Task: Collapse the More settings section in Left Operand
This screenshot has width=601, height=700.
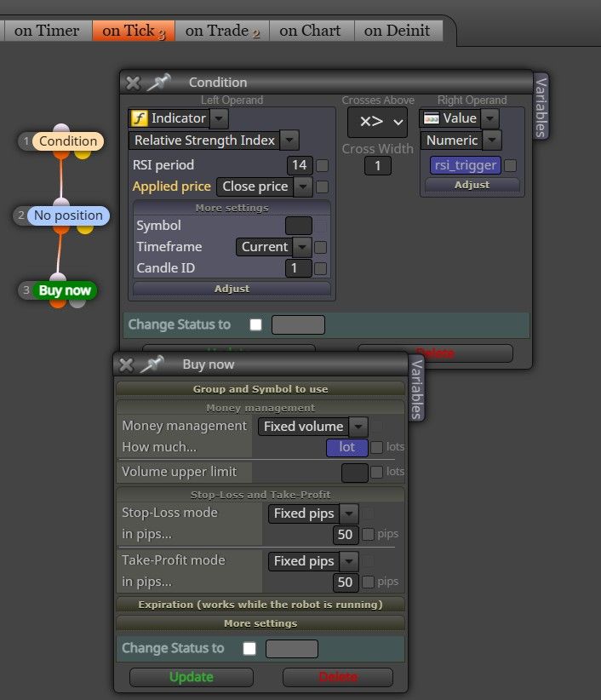Action: click(x=232, y=208)
